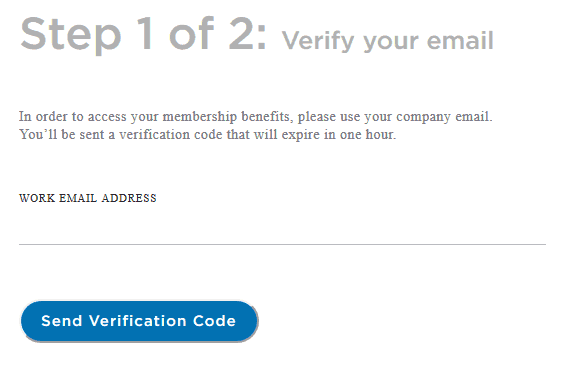The width and height of the screenshot is (571, 375).
Task: Click the number '2:' in the heading
Action: [x=248, y=33]
